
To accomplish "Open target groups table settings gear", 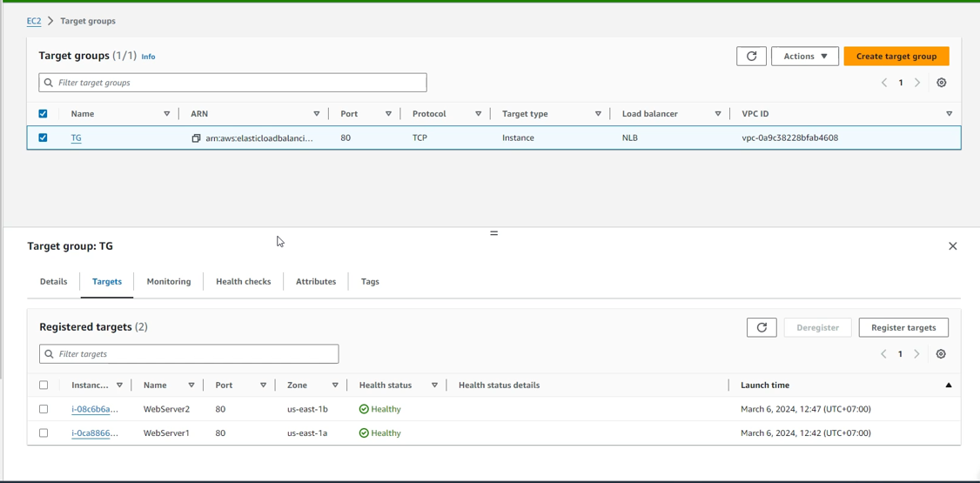I will 941,83.
